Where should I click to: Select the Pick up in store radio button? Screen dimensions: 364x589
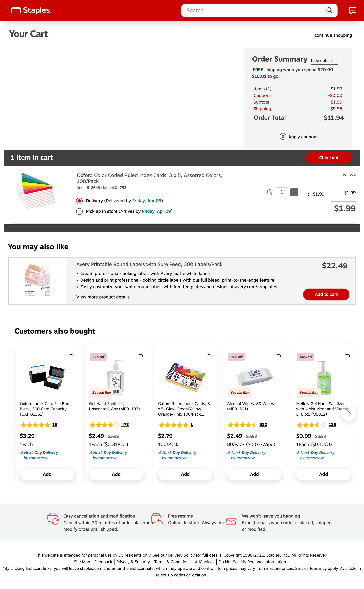tap(79, 211)
